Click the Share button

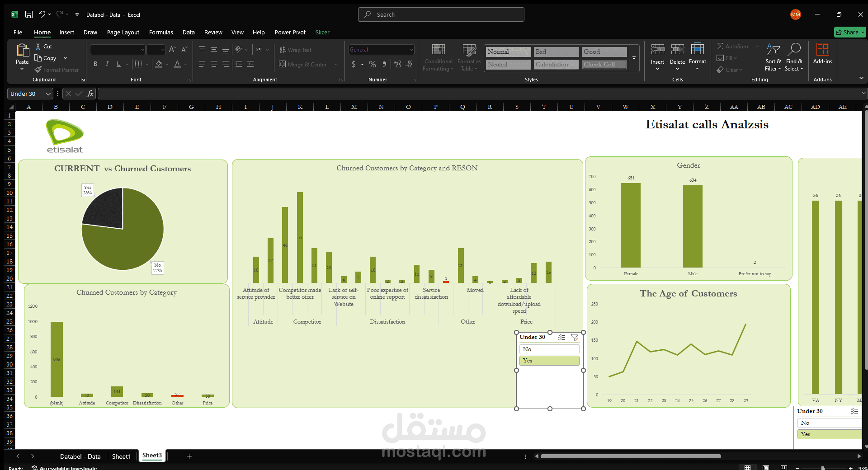pos(849,32)
